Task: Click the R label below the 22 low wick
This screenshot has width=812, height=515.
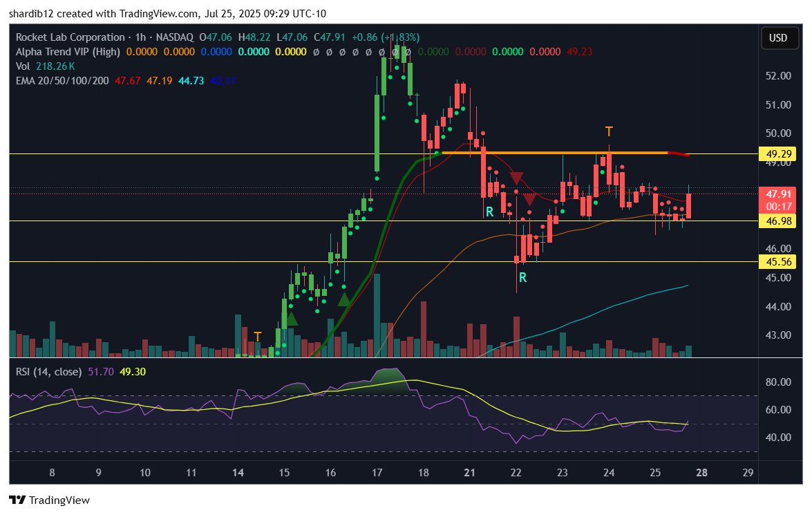Action: tap(522, 278)
